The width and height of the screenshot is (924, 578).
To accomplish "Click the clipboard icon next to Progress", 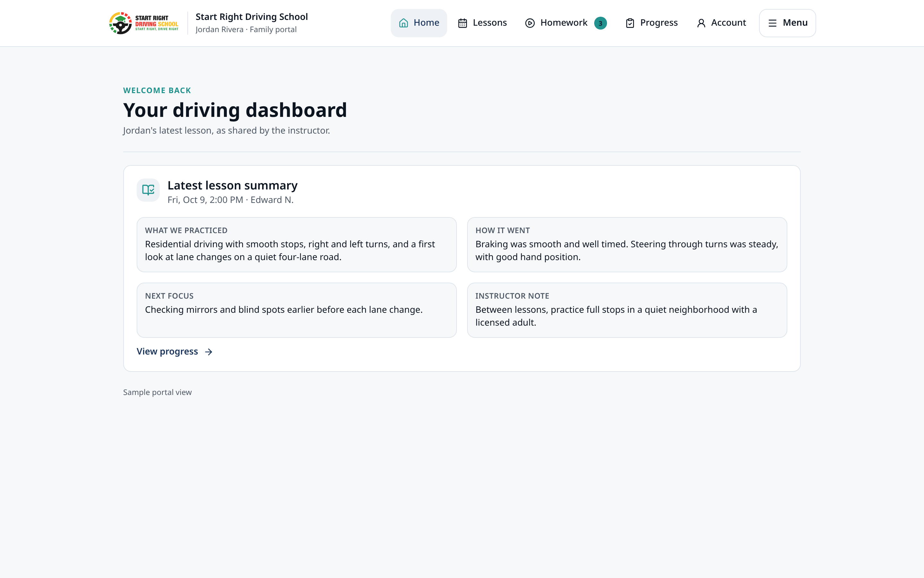I will [630, 23].
